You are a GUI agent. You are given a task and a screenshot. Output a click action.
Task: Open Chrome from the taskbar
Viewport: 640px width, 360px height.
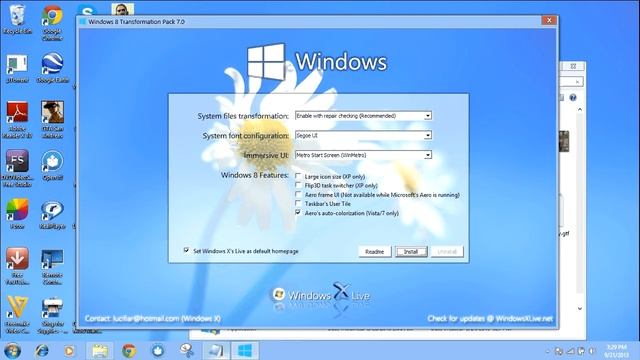pos(129,351)
